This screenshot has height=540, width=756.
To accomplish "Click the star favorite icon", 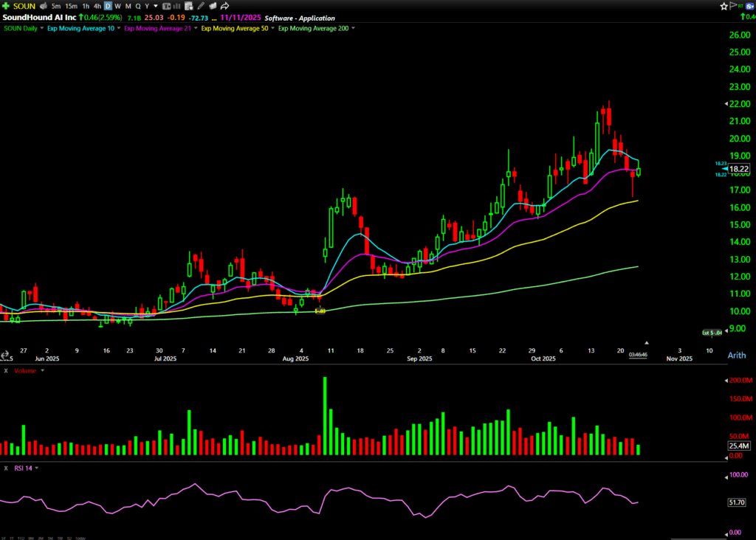I will (724, 6).
